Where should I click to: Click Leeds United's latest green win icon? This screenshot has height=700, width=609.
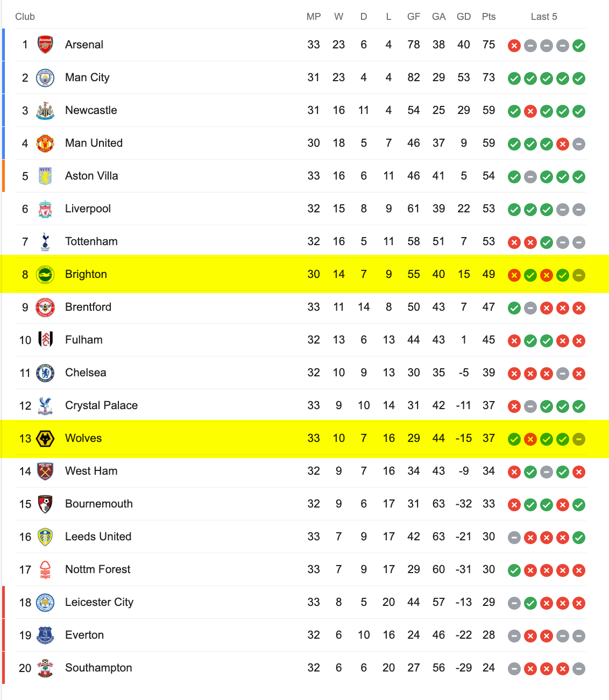pyautogui.click(x=579, y=538)
